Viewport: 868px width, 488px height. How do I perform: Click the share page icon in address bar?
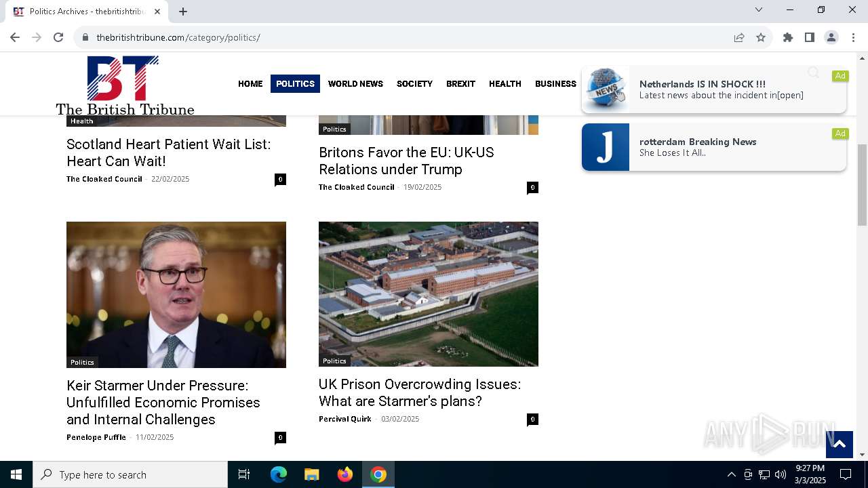pos(739,37)
